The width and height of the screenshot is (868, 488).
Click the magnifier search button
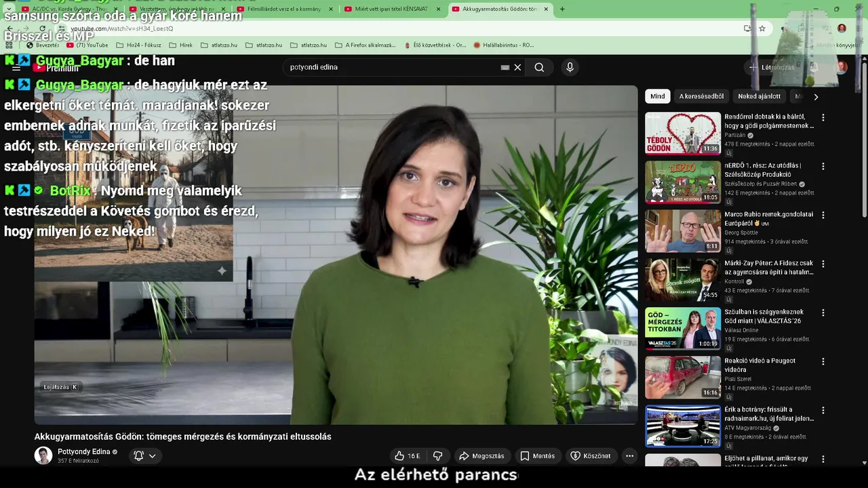(539, 67)
